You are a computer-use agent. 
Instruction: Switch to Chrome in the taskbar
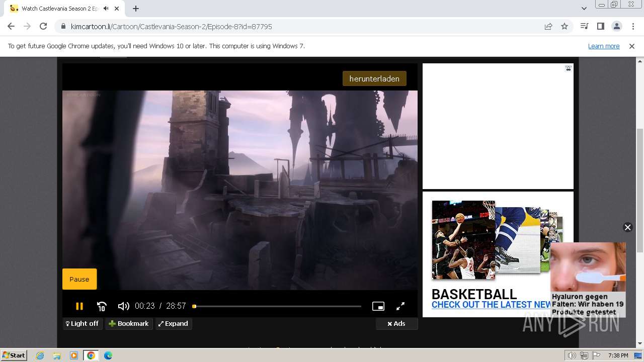click(91, 355)
